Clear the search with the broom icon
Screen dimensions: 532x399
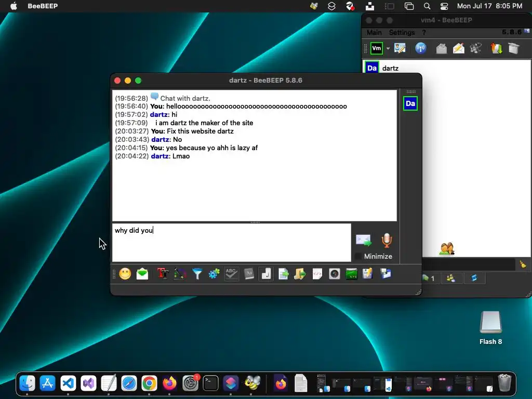click(523, 264)
